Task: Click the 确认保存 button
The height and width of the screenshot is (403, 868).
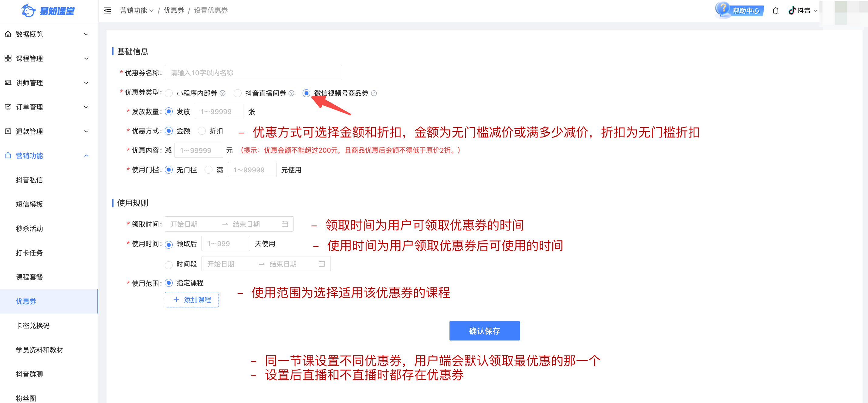Action: tap(484, 331)
